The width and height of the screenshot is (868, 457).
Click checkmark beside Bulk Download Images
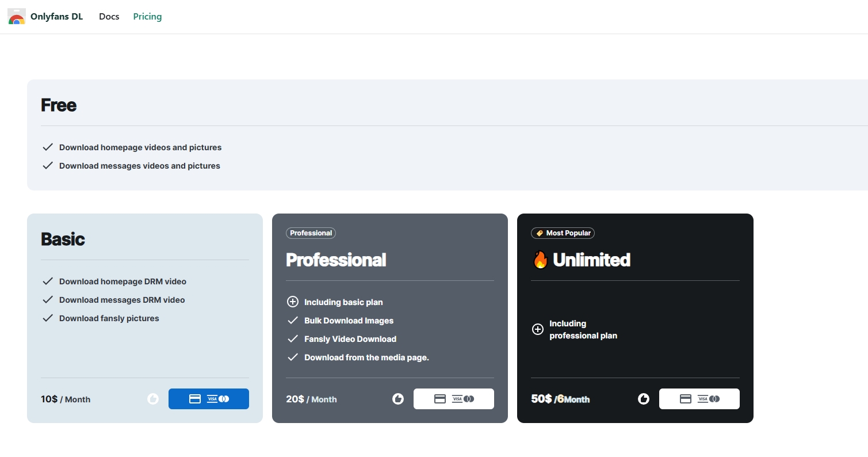293,321
